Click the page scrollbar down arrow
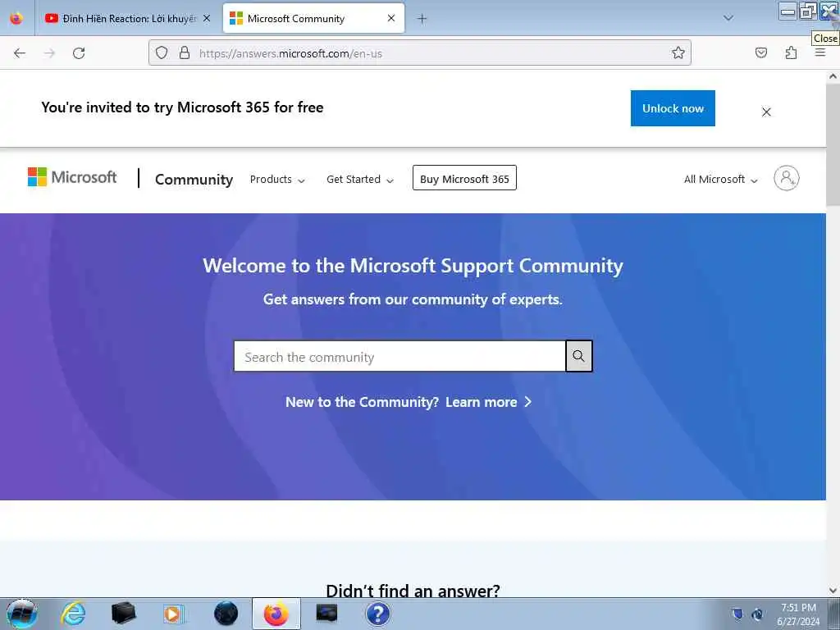This screenshot has height=630, width=840. tap(833, 591)
